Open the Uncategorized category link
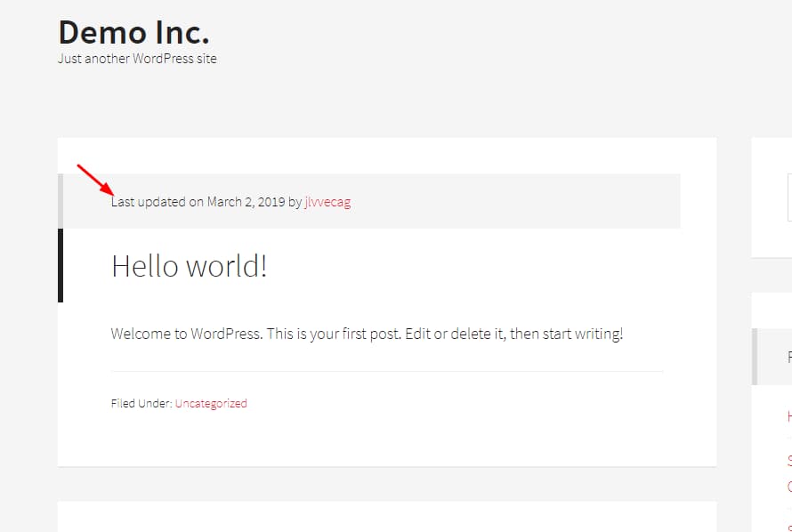This screenshot has height=532, width=792. pyautogui.click(x=210, y=403)
